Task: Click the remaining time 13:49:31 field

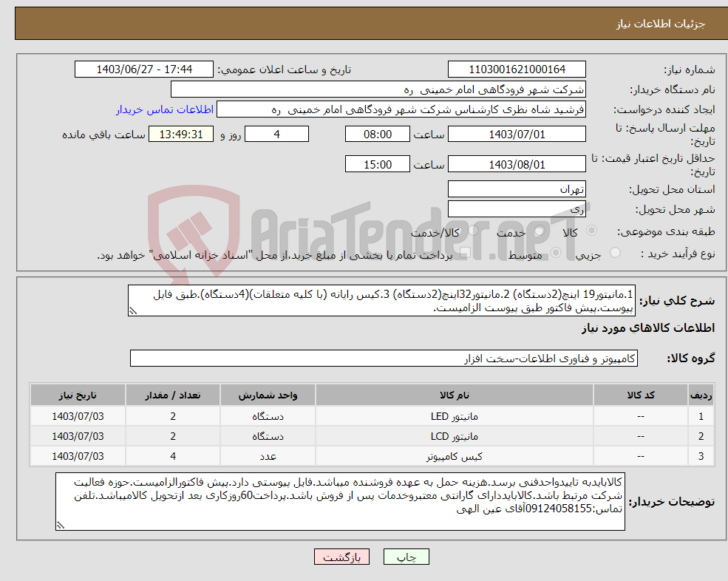Action: click(181, 135)
